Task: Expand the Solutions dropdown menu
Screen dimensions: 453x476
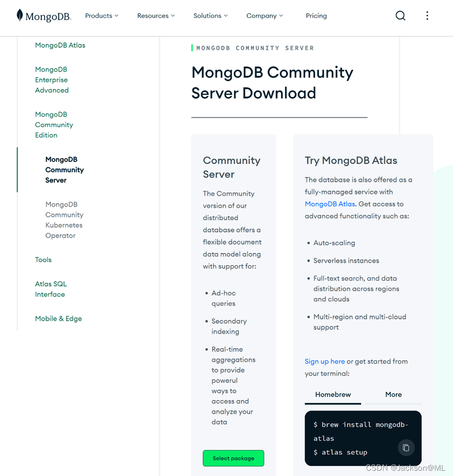Action: (x=211, y=16)
